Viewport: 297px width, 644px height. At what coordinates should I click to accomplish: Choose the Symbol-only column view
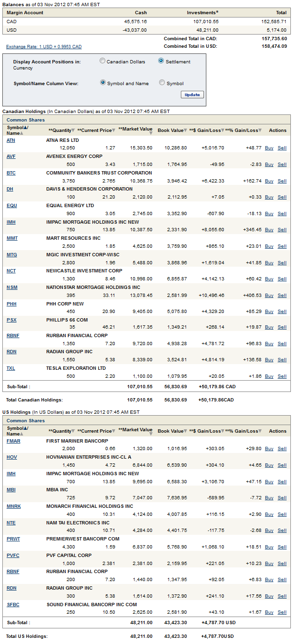pyautogui.click(x=162, y=83)
